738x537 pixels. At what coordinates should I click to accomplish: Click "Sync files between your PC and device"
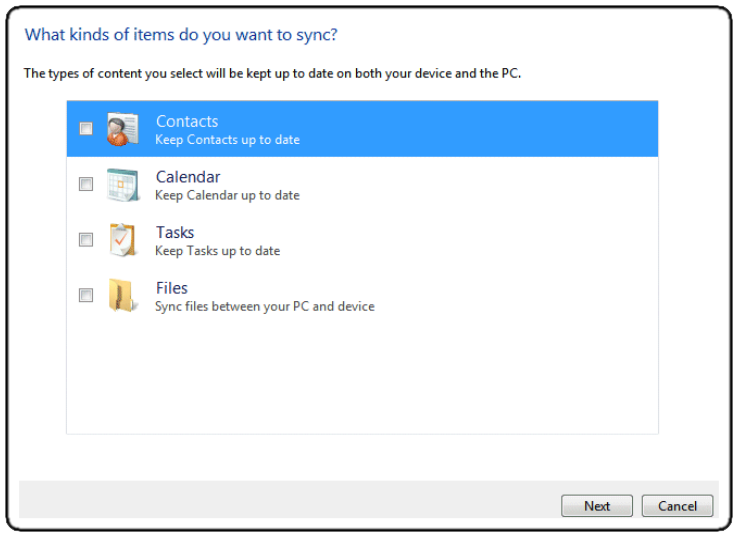[264, 306]
